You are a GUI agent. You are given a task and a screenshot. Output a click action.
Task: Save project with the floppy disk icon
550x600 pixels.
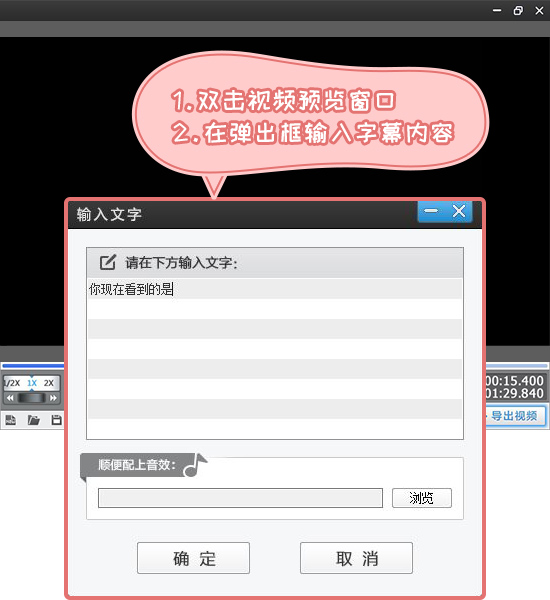57,420
